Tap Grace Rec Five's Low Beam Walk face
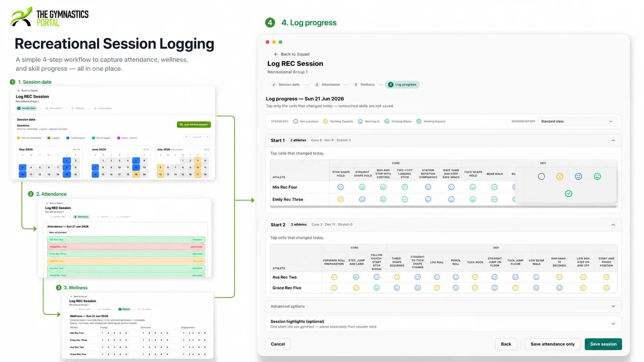The height and width of the screenshot is (362, 644). click(x=536, y=288)
